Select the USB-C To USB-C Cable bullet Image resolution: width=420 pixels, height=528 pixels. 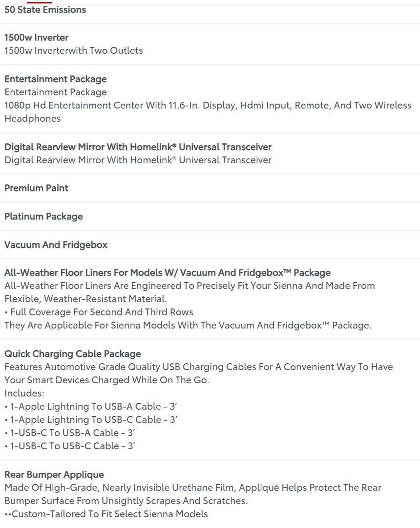coord(70,446)
